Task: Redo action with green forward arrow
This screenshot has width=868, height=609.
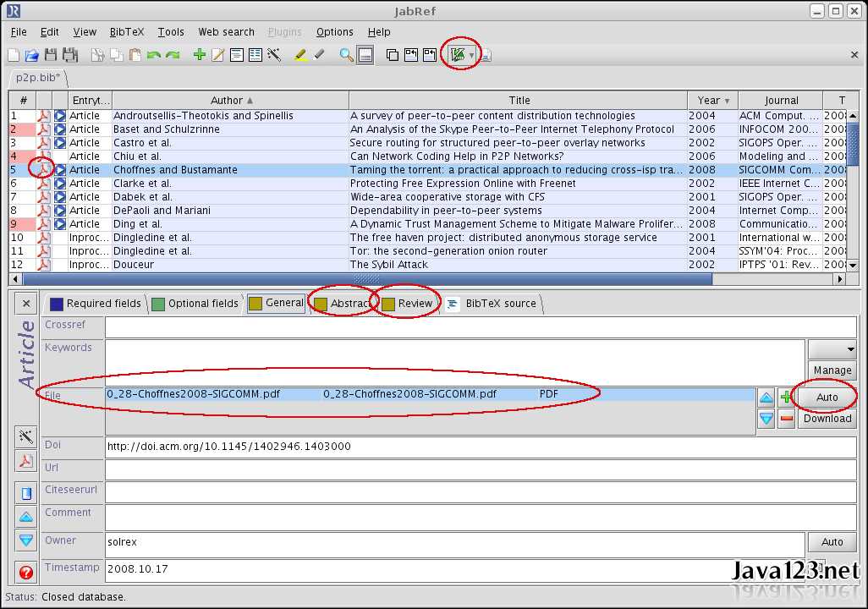Action: coord(173,55)
